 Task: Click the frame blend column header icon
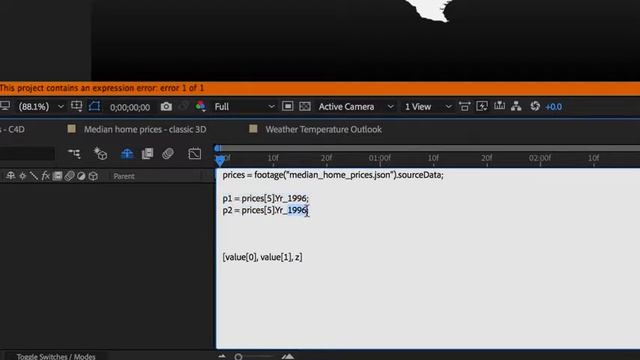tap(58, 176)
